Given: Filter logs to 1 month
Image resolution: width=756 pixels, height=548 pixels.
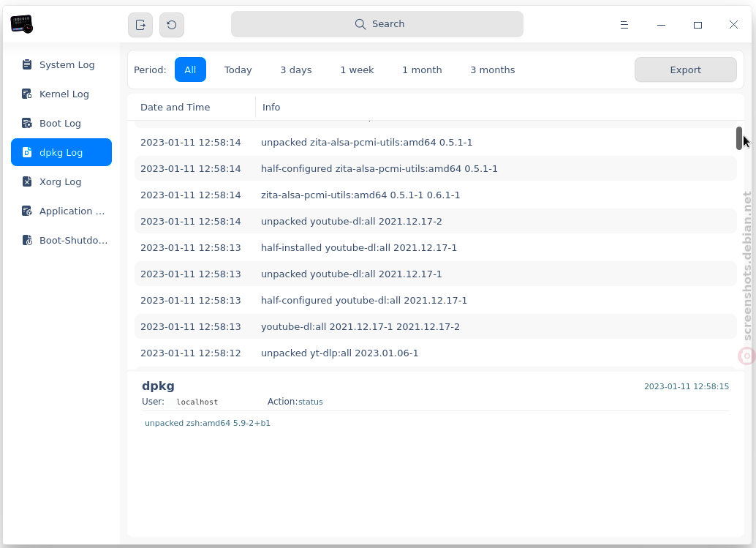Looking at the screenshot, I should point(422,70).
